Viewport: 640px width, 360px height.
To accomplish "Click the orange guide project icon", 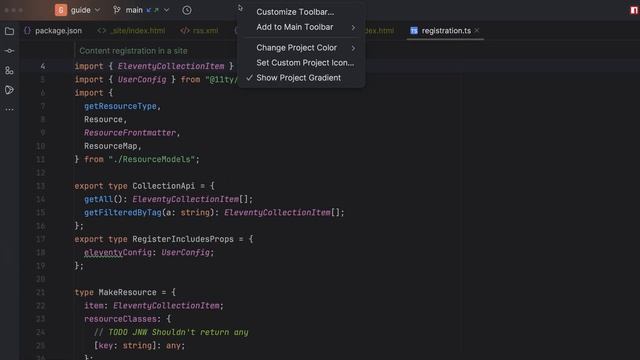I will (x=61, y=10).
